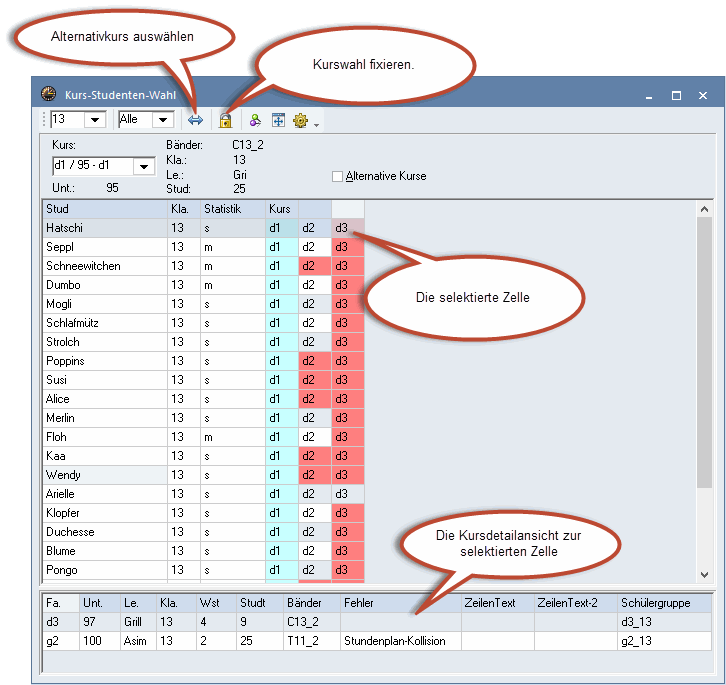This screenshot has height=685, width=726.
Task: Click the scroll up arrow of student list
Action: (x=704, y=209)
